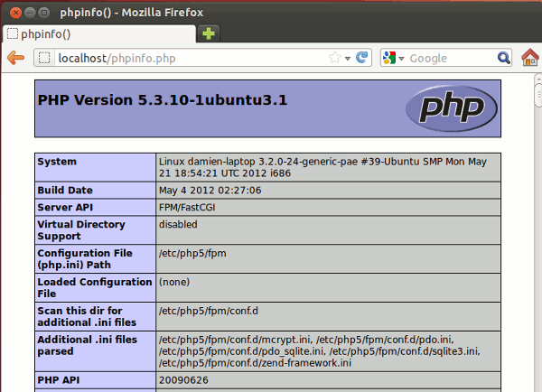Click the PHP Version 5.3.10-1ubuntu3.1 heading
This screenshot has width=542, height=392.
click(x=163, y=100)
